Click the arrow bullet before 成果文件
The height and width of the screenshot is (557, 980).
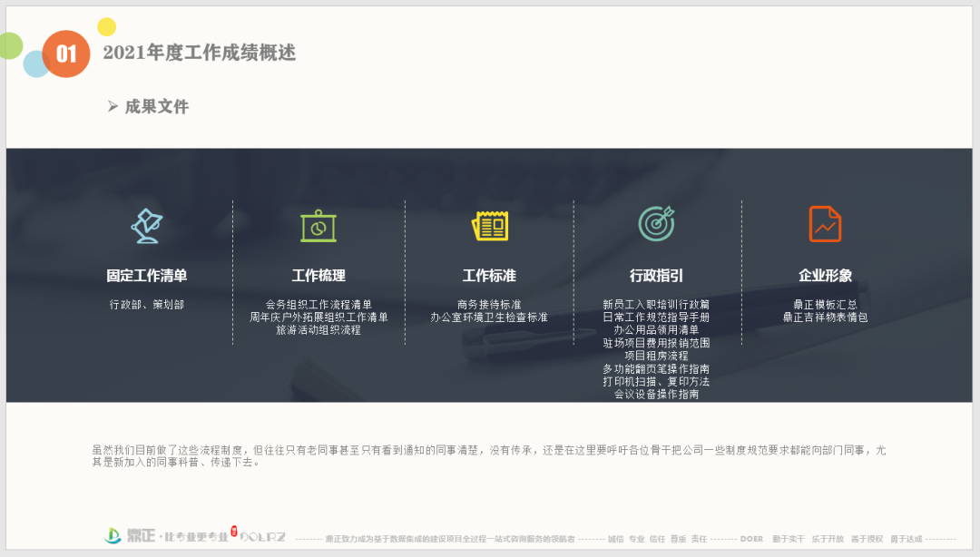point(113,107)
